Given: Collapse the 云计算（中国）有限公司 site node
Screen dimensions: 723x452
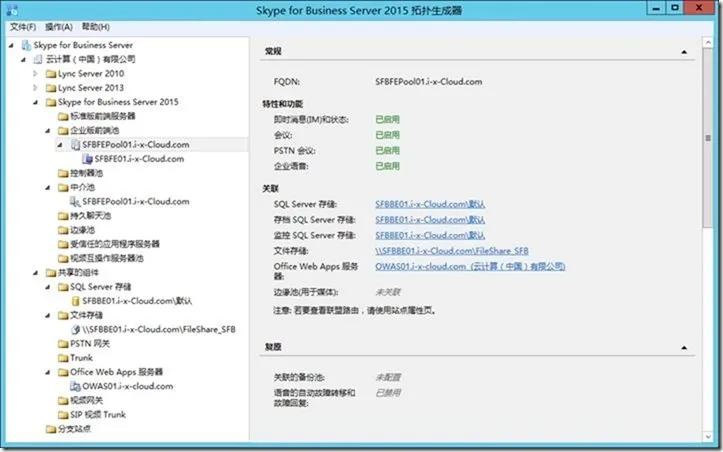Looking at the screenshot, I should pos(24,59).
